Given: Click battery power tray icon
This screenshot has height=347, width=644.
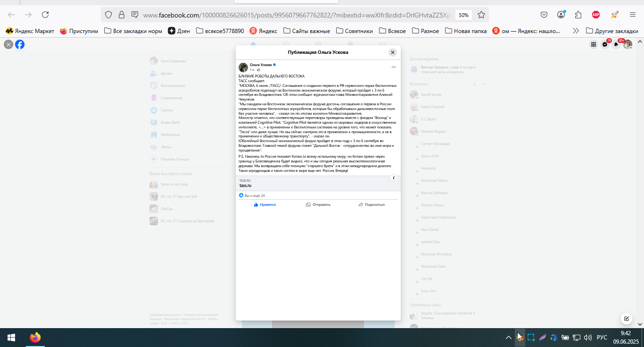Looking at the screenshot, I should click(565, 338).
